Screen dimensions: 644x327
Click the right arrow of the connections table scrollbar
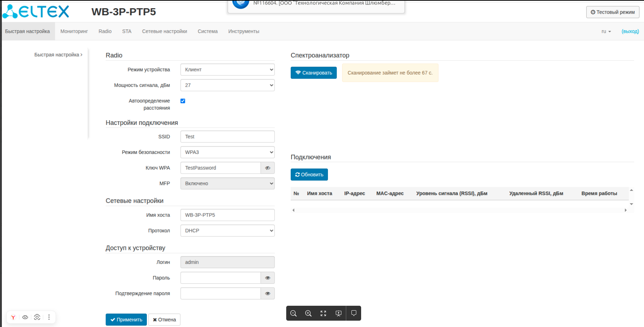coord(626,210)
